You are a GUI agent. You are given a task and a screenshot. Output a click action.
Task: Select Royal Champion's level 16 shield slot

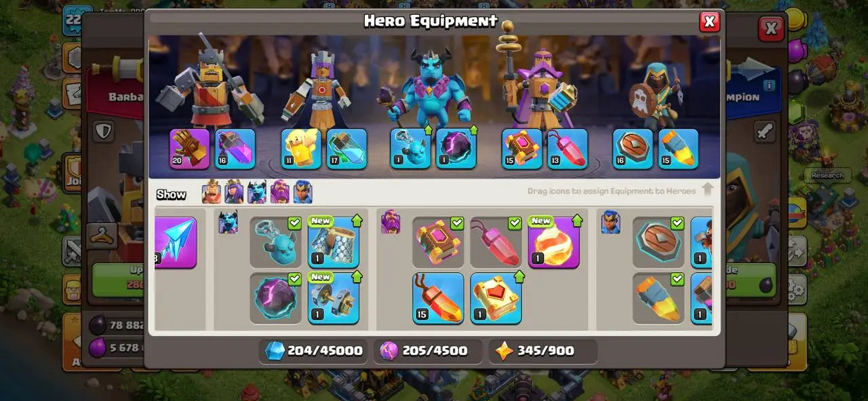[633, 149]
